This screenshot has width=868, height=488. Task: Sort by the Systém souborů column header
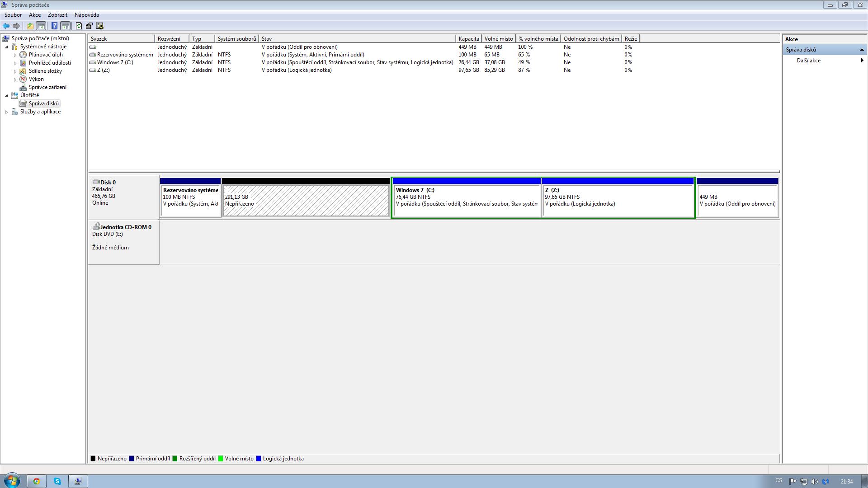click(237, 39)
